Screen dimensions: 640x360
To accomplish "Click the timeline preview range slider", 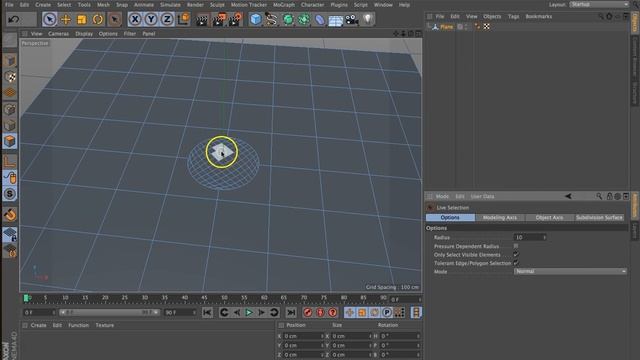I will click(109, 312).
